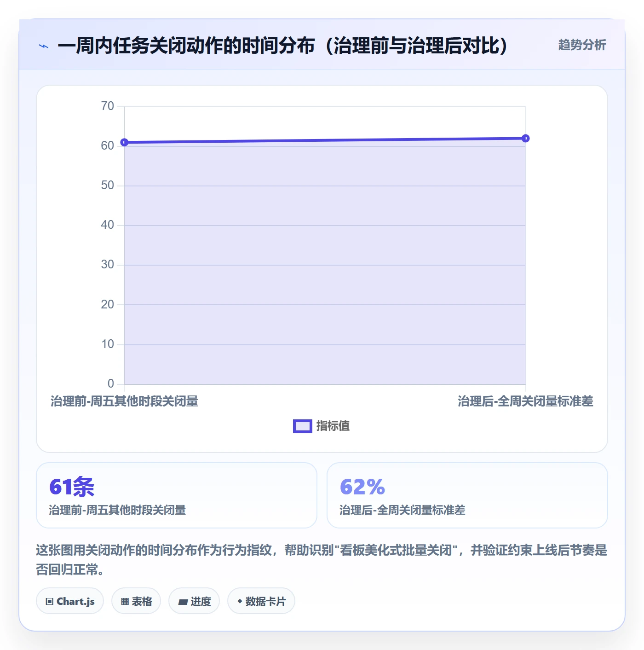The image size is (644, 650).
Task: Click the bar icon in the 进度 tag
Action: pos(183,602)
